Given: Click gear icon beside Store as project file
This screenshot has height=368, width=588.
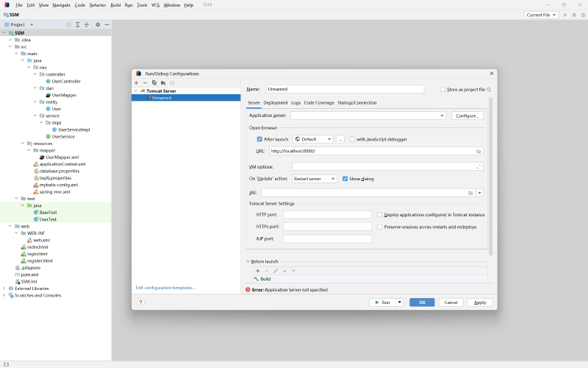Looking at the screenshot, I should coord(489,89).
